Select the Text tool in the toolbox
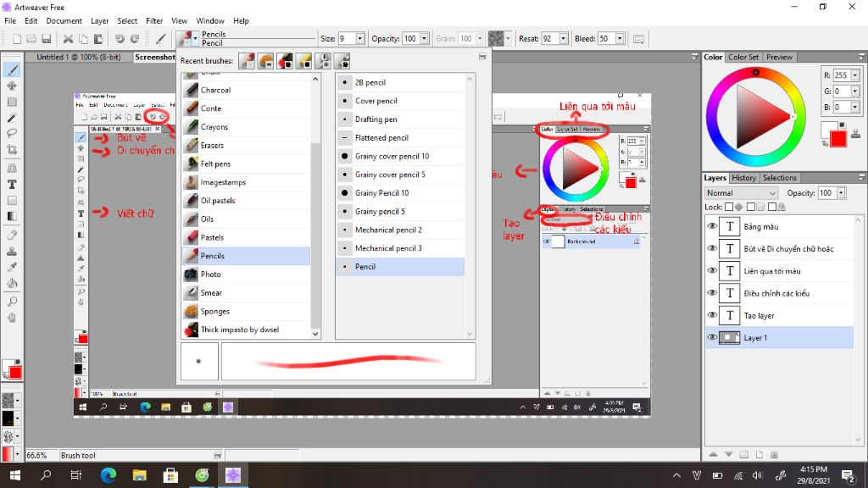Viewport: 868px width, 488px height. point(12,184)
